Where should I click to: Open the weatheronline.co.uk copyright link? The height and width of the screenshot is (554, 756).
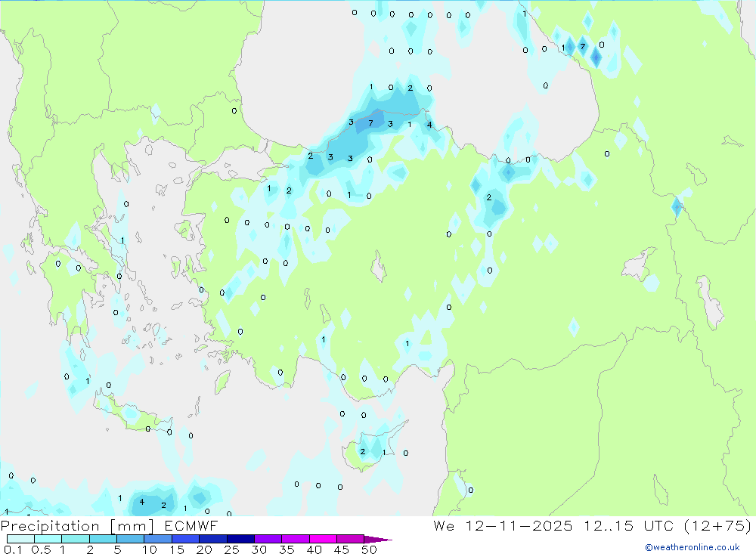692,547
